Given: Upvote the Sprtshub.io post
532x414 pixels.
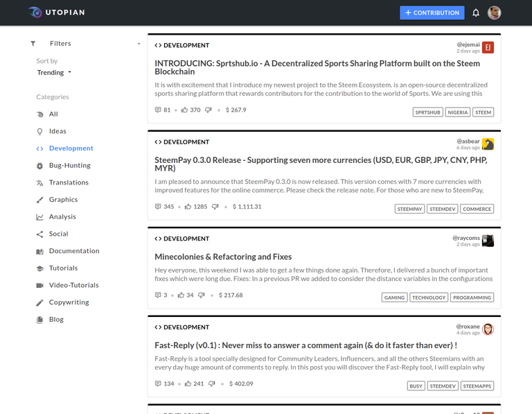Looking at the screenshot, I should point(184,110).
